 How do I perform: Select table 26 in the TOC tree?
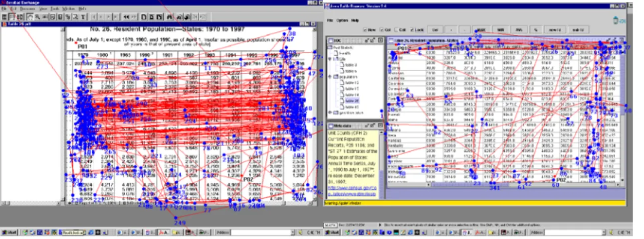352,101
